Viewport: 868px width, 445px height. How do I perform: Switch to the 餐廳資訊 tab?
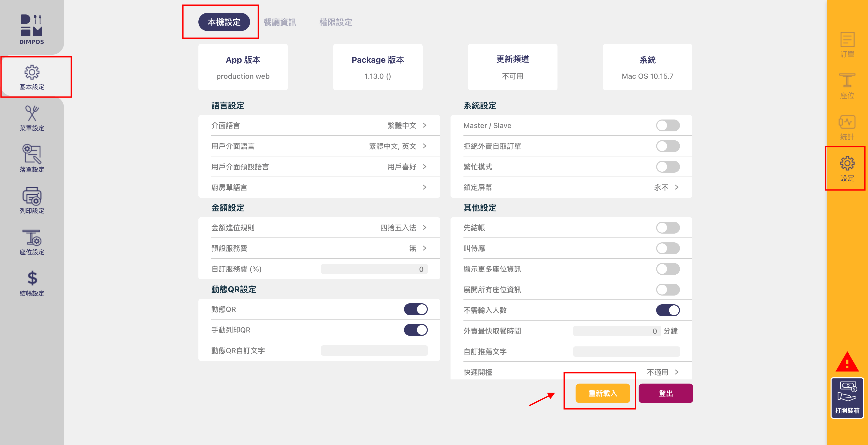tap(280, 22)
